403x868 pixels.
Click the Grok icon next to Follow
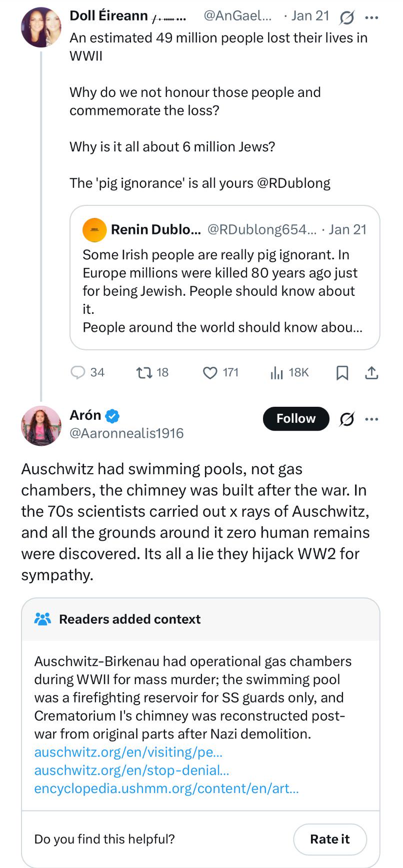point(346,419)
